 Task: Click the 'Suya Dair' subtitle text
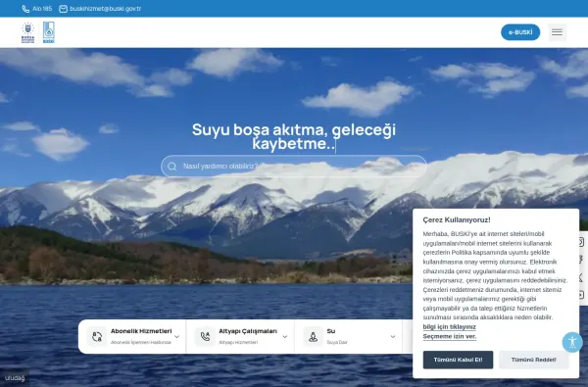pos(337,342)
